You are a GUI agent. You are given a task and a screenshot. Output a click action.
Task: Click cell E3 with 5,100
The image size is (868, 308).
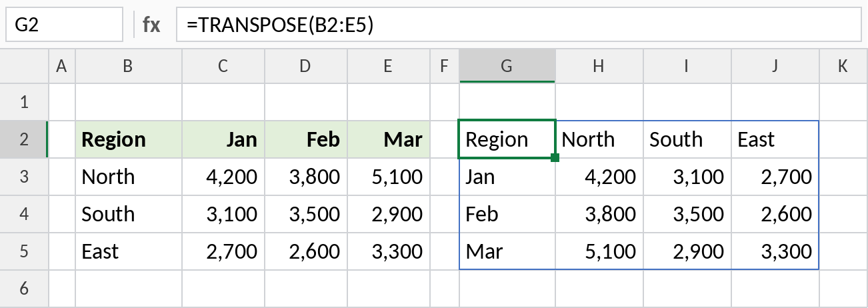(389, 177)
